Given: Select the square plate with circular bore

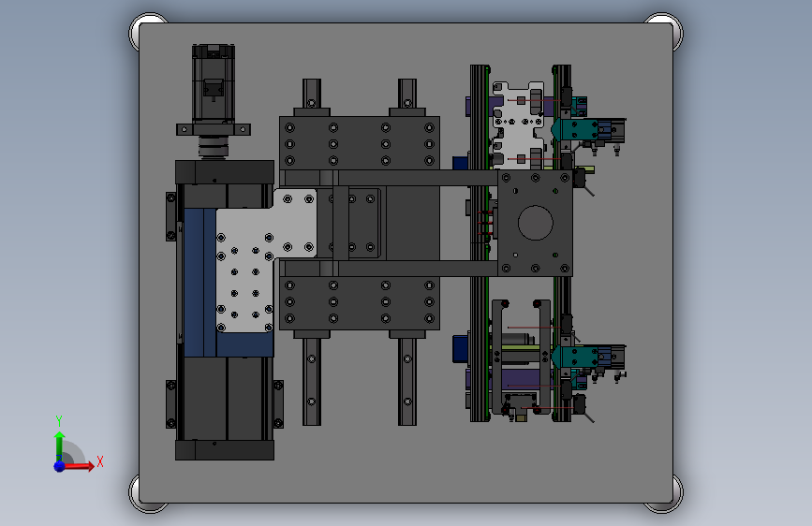Looking at the screenshot, I should pos(535,223).
